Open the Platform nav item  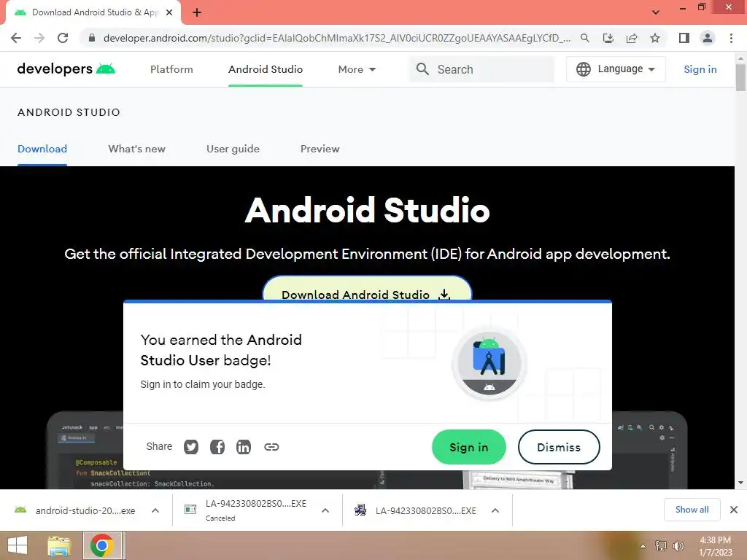point(171,69)
